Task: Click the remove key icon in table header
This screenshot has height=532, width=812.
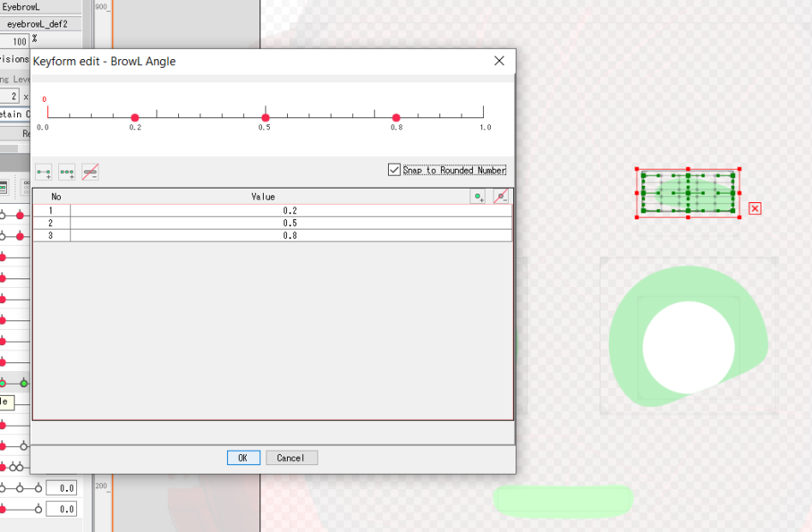Action: [x=501, y=196]
